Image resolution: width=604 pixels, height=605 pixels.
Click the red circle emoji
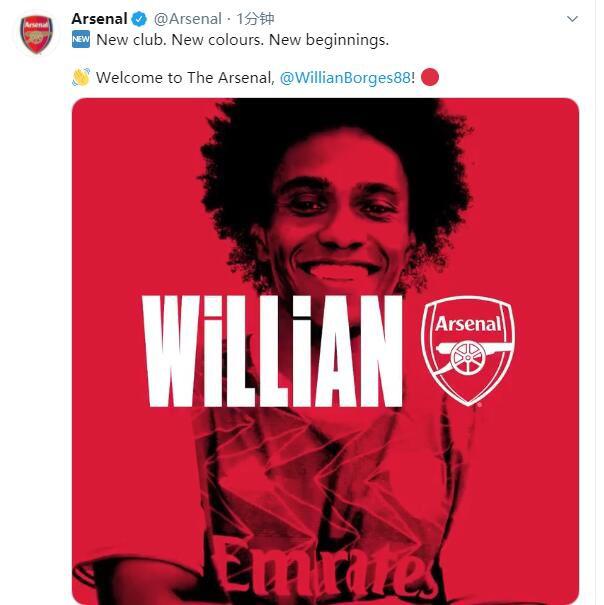coord(430,77)
